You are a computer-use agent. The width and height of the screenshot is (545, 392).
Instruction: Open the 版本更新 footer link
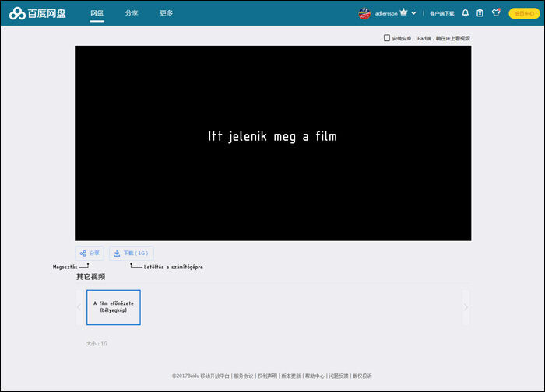click(x=291, y=376)
